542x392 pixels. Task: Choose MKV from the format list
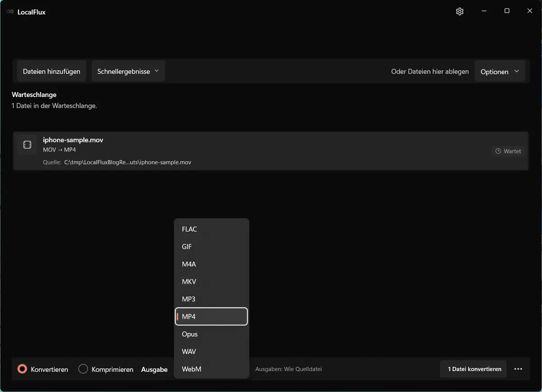(x=211, y=281)
